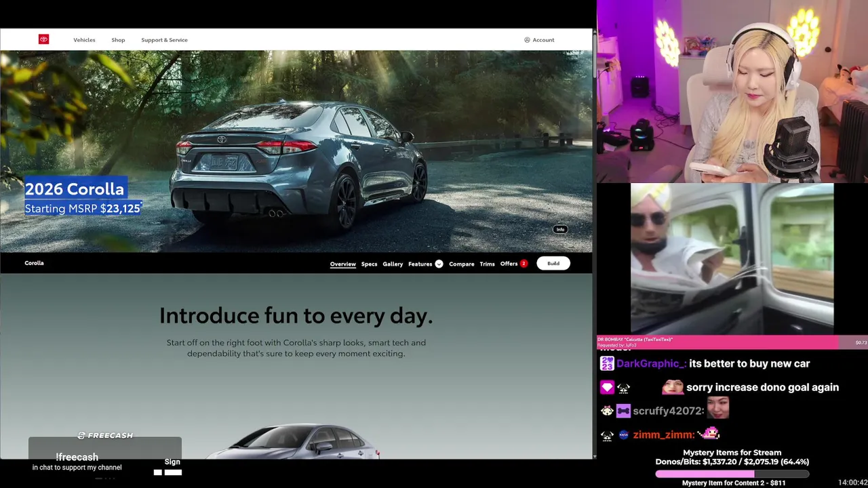Switch to the Overview tab
Image resolution: width=868 pixels, height=488 pixels.
click(x=342, y=264)
